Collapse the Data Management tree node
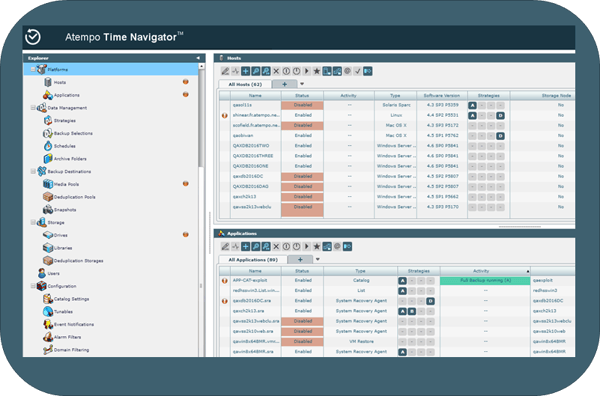Viewport: 600px width, 396px height. pos(33,108)
